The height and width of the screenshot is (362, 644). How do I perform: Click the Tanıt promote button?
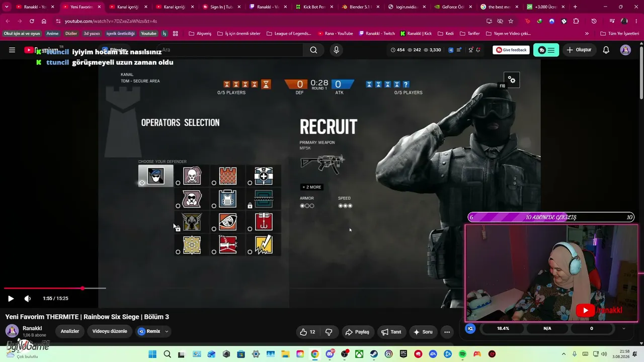(391, 332)
